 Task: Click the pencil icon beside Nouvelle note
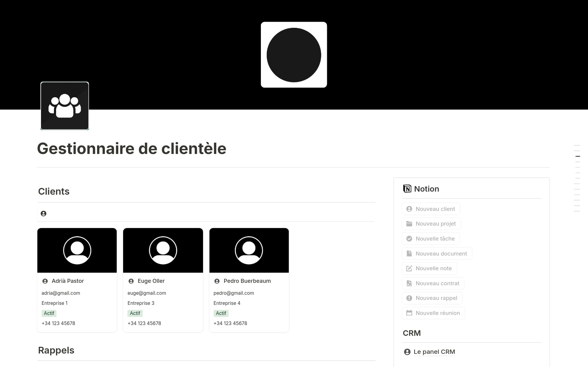[409, 268]
